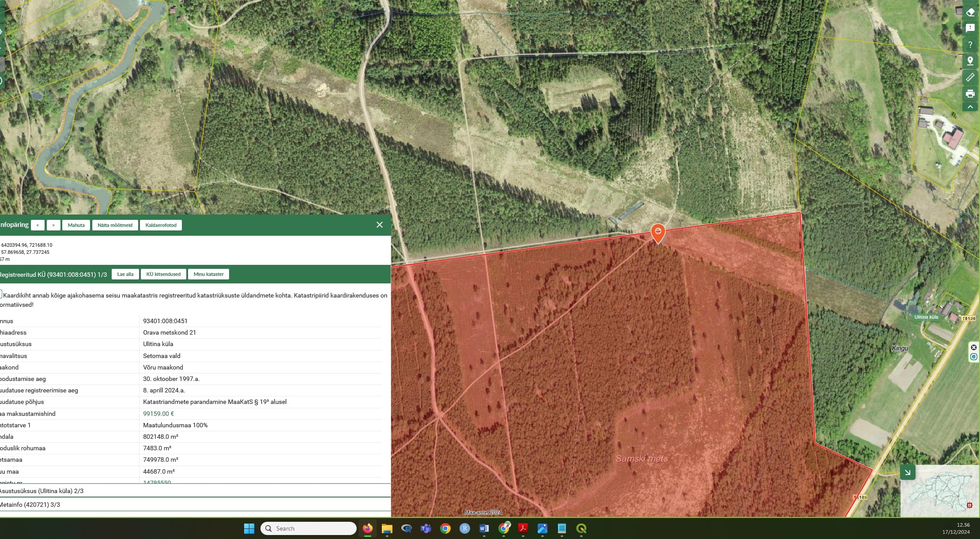Select the ruler measuring tool
Viewport: 980px width, 539px height.
pos(970,77)
